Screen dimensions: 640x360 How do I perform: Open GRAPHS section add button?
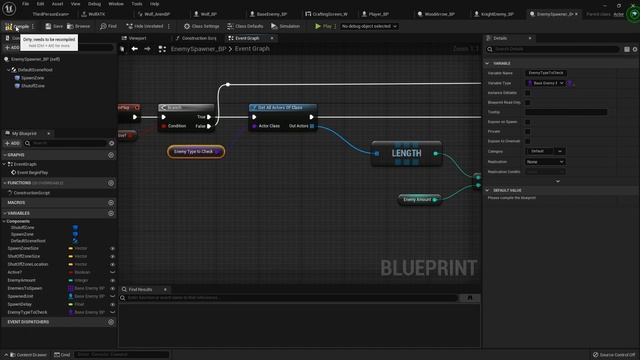pos(111,155)
